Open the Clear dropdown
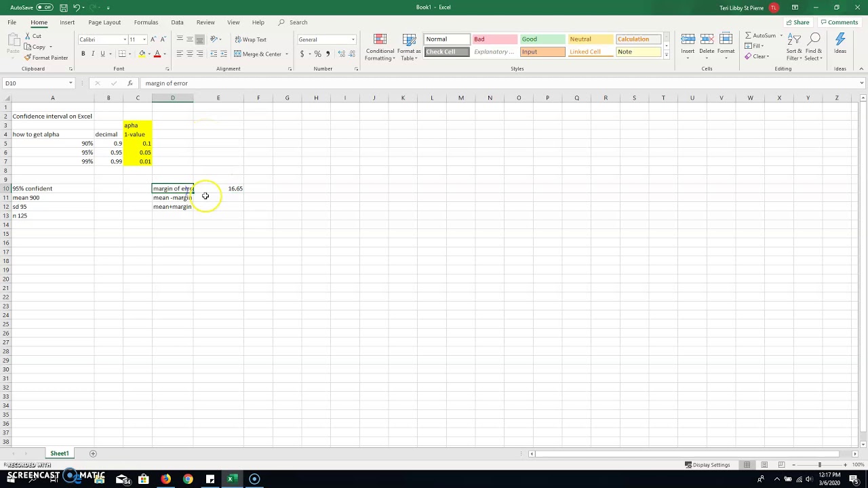Viewport: 868px width, 488px height. pos(757,57)
